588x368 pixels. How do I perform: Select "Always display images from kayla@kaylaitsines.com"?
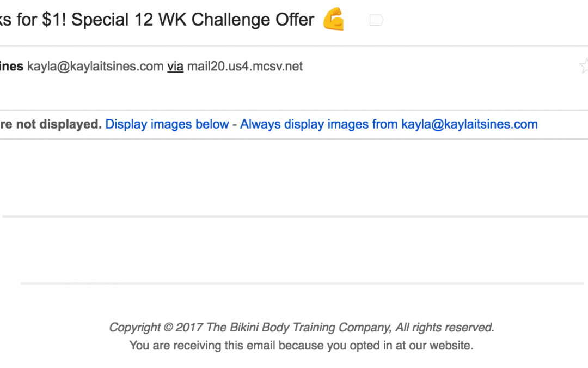point(389,124)
